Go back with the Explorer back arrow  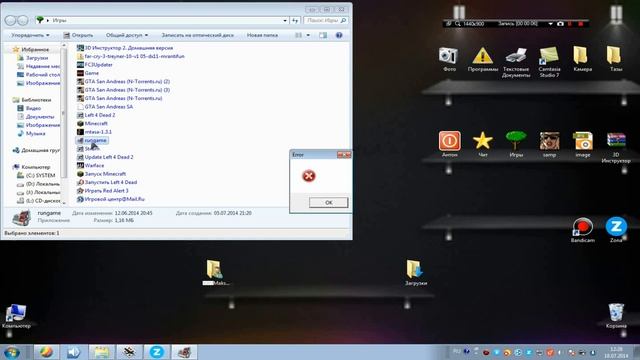click(11, 20)
